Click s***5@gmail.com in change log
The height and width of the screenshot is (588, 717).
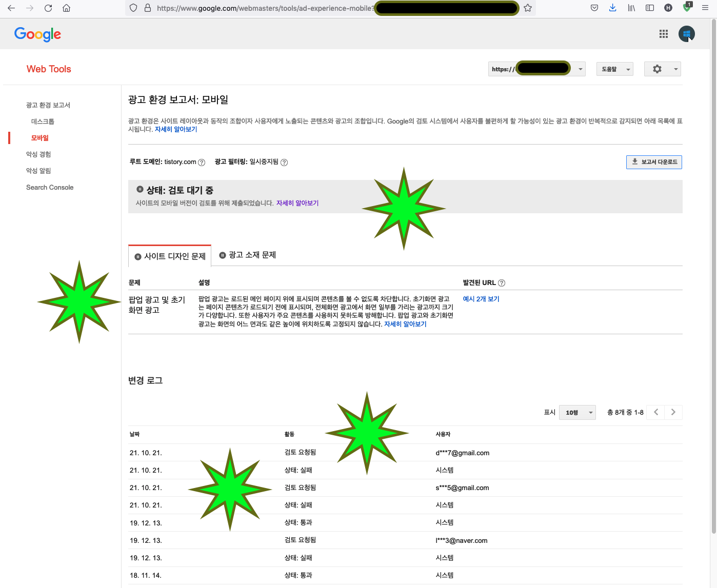click(462, 488)
